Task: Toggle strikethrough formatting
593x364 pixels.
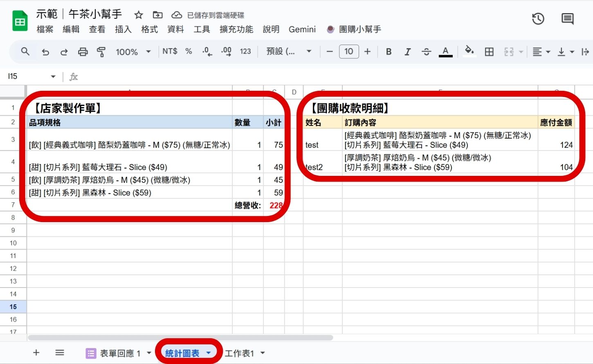Action: point(427,52)
